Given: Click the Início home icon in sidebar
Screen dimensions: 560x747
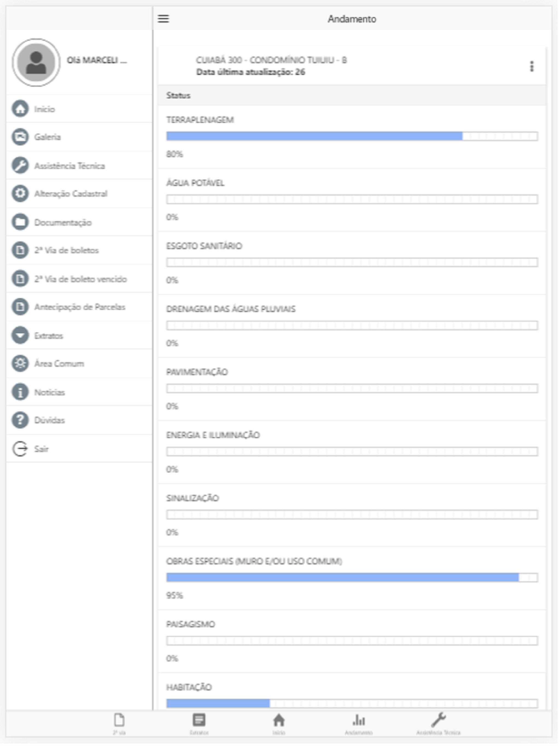Looking at the screenshot, I should (20, 109).
